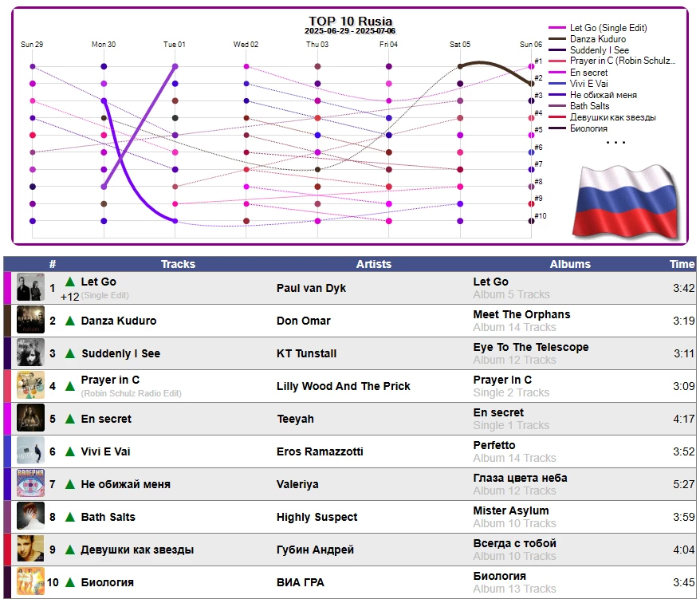Click the 5:27 time value
Screen dimensions: 700x603
pyautogui.click(x=683, y=484)
